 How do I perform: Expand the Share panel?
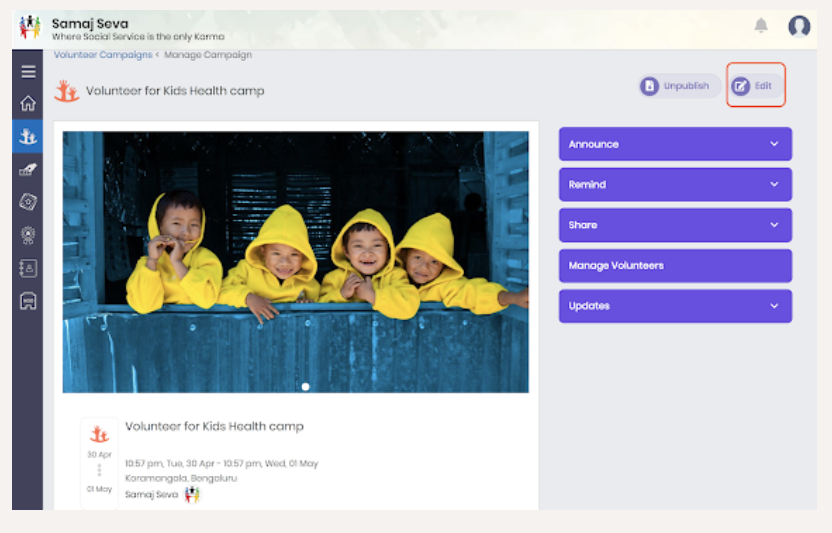point(675,225)
